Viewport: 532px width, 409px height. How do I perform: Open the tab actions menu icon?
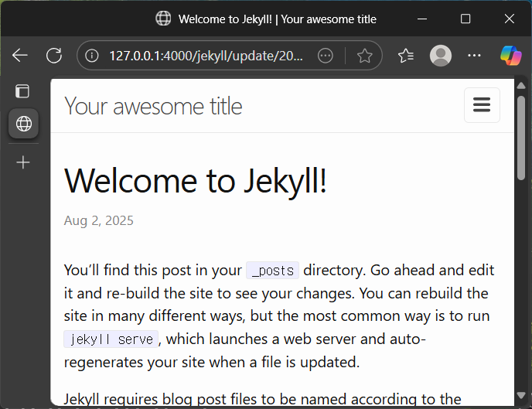pyautogui.click(x=22, y=91)
